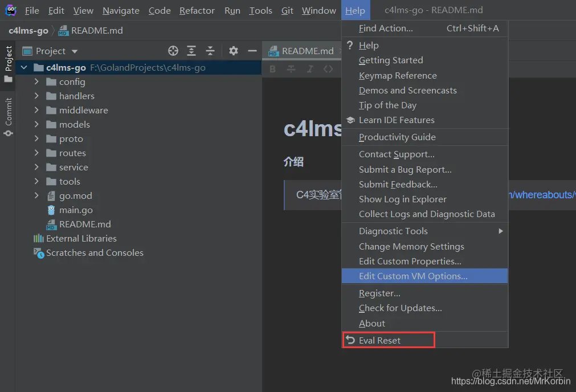The image size is (576, 392).
Task: Toggle italic formatting in markdown toolbar
Action: [310, 69]
